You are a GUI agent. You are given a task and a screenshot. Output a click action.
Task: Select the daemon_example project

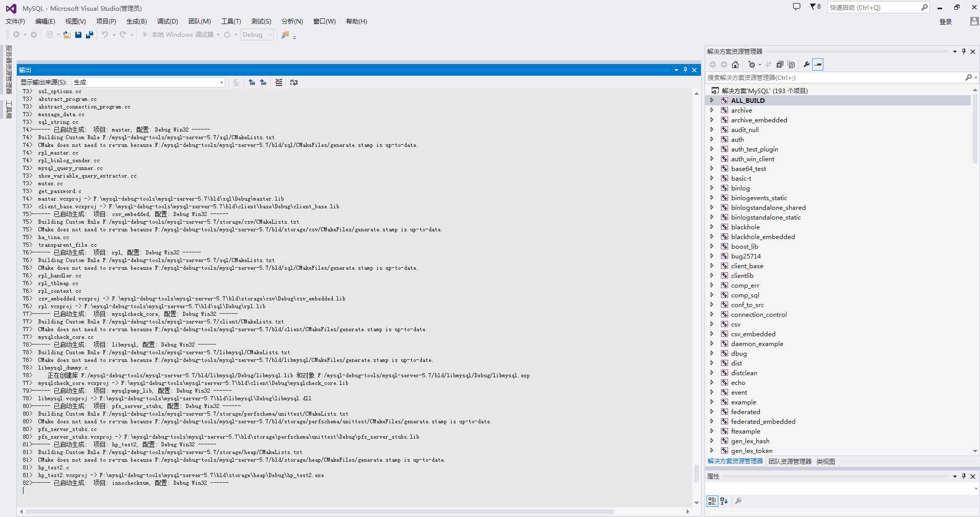pos(757,343)
